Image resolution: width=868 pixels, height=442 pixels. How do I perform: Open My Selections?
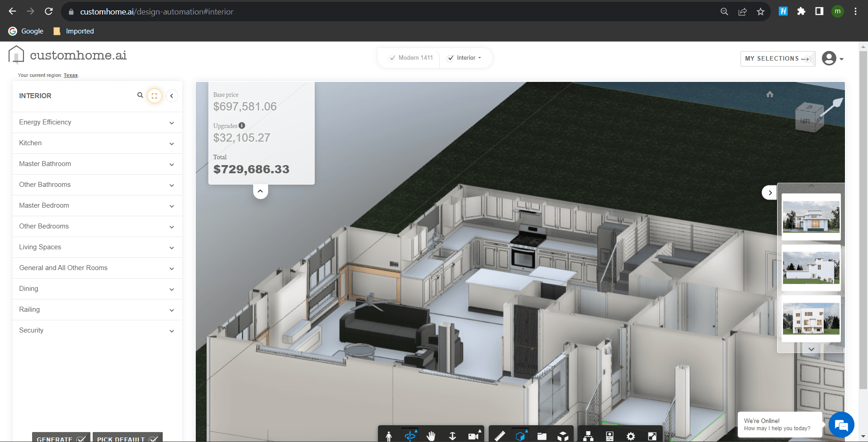(x=778, y=59)
